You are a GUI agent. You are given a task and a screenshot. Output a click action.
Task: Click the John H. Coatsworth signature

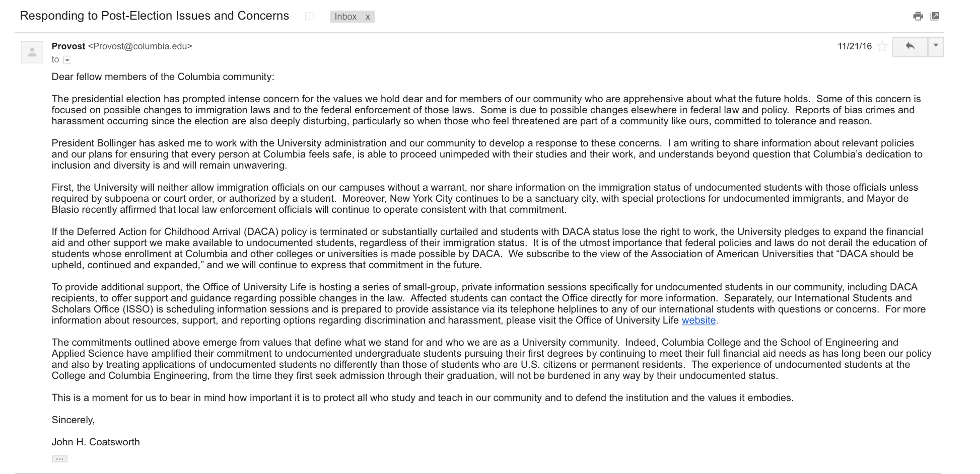pyautogui.click(x=96, y=442)
